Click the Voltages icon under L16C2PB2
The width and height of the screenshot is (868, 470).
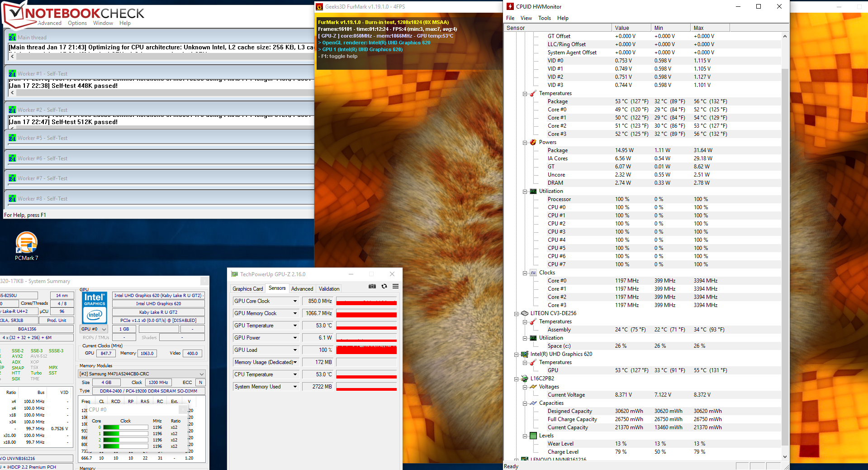click(x=533, y=387)
